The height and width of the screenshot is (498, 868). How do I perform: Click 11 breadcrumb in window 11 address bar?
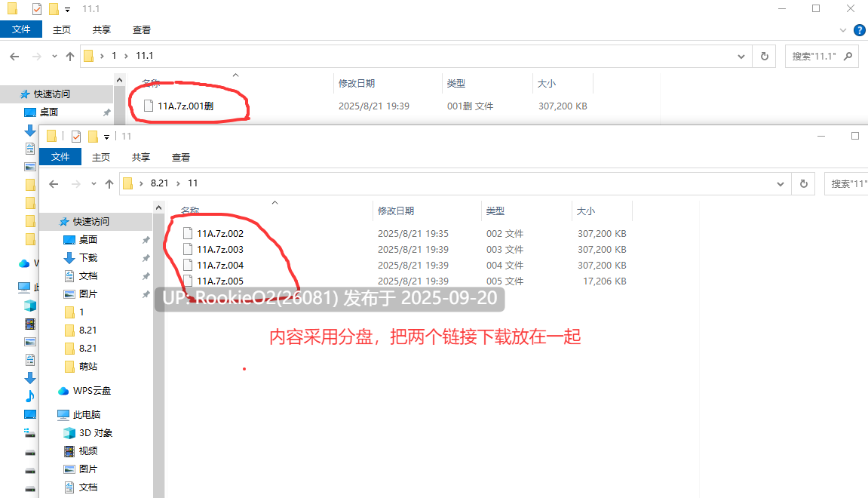pos(192,183)
